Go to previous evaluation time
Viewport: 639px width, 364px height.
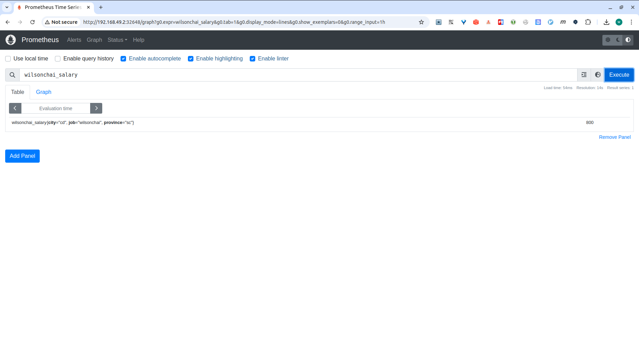tap(15, 108)
